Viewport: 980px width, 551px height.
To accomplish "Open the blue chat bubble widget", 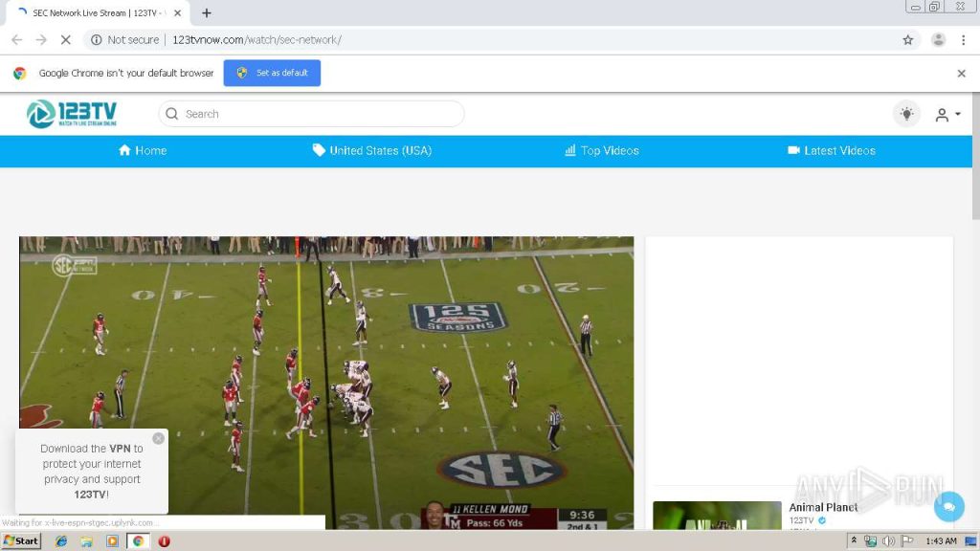I will click(948, 506).
